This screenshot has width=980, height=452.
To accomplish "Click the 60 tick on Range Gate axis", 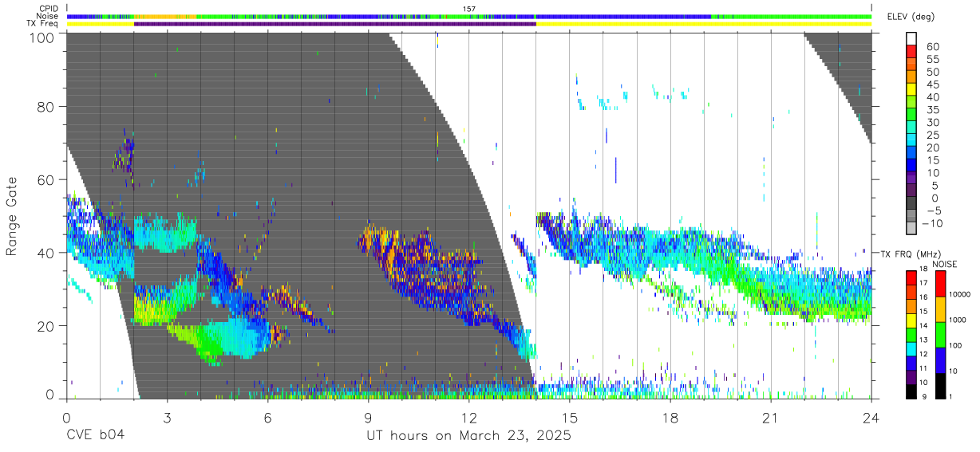I will (46, 179).
